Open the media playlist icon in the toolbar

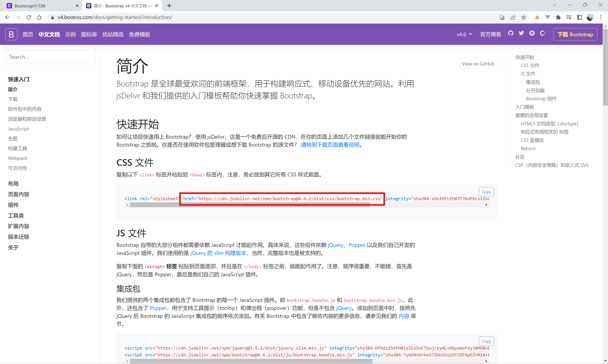pos(569,17)
